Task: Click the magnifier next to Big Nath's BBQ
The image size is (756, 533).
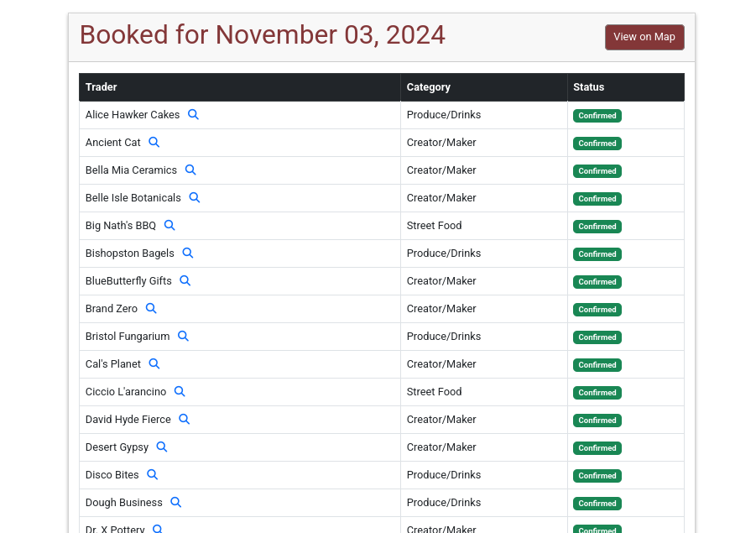Action: point(169,225)
